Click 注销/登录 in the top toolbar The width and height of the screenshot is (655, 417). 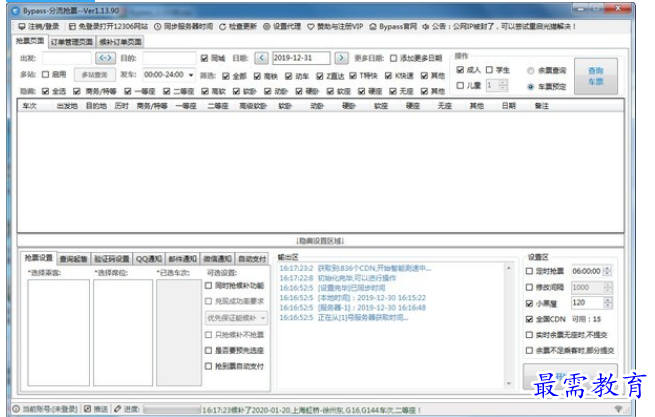pos(38,26)
